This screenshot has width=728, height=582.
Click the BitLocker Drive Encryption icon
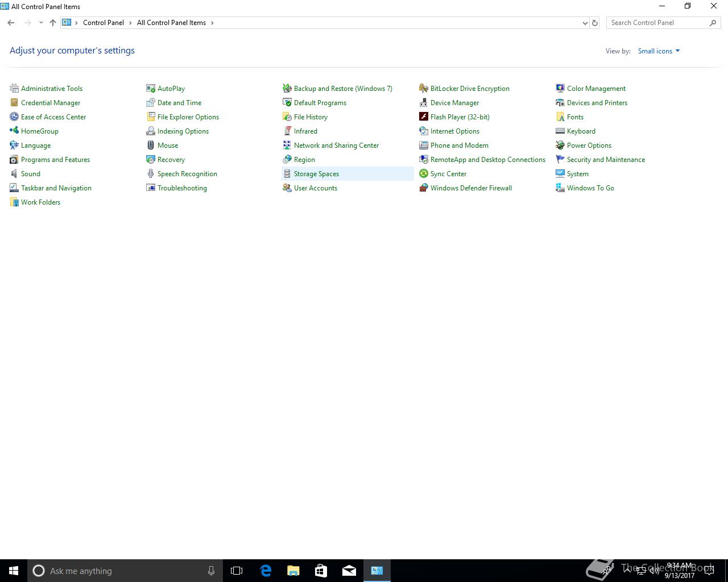point(424,89)
